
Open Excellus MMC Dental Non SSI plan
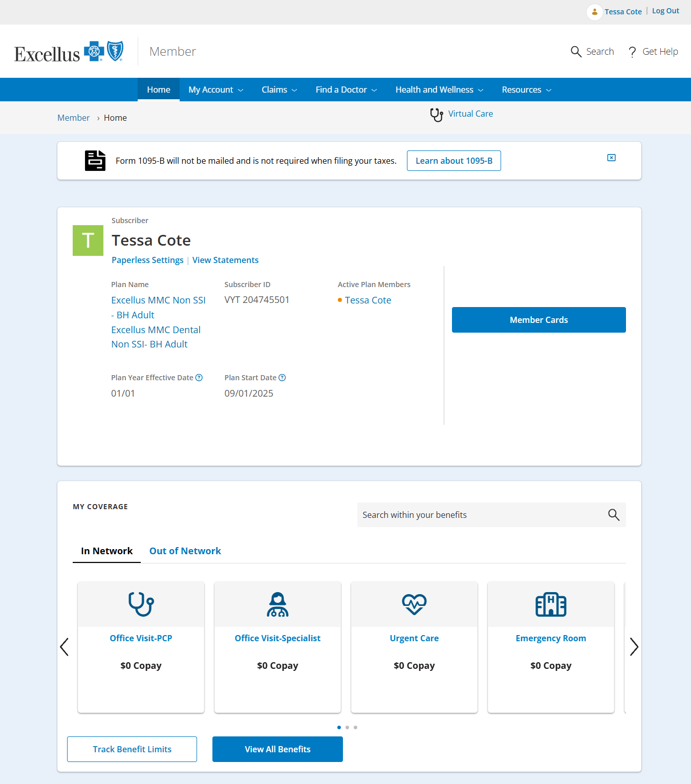(156, 337)
